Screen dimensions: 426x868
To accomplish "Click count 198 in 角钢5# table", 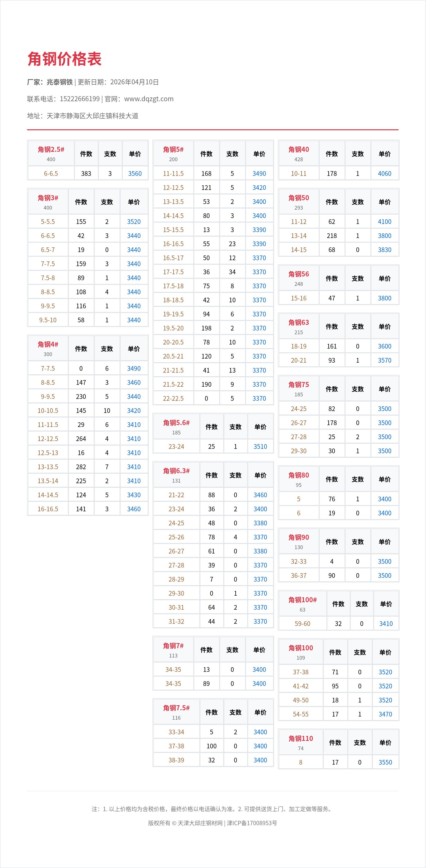I will pos(206,328).
